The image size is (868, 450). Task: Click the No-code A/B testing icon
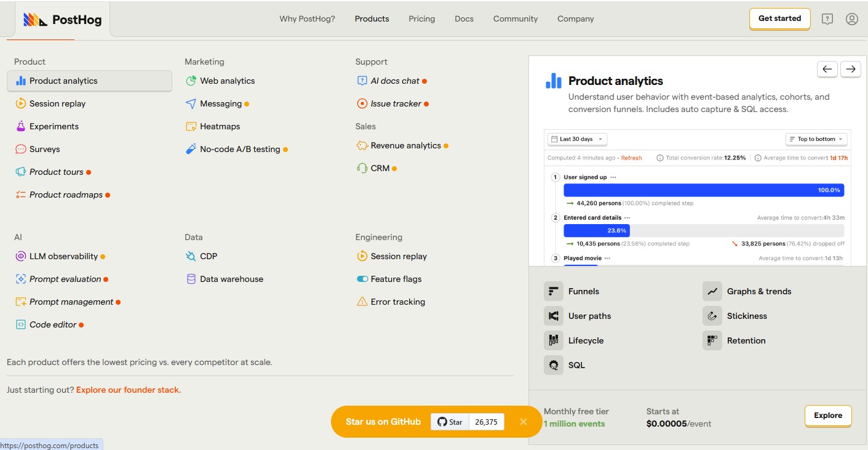point(191,149)
